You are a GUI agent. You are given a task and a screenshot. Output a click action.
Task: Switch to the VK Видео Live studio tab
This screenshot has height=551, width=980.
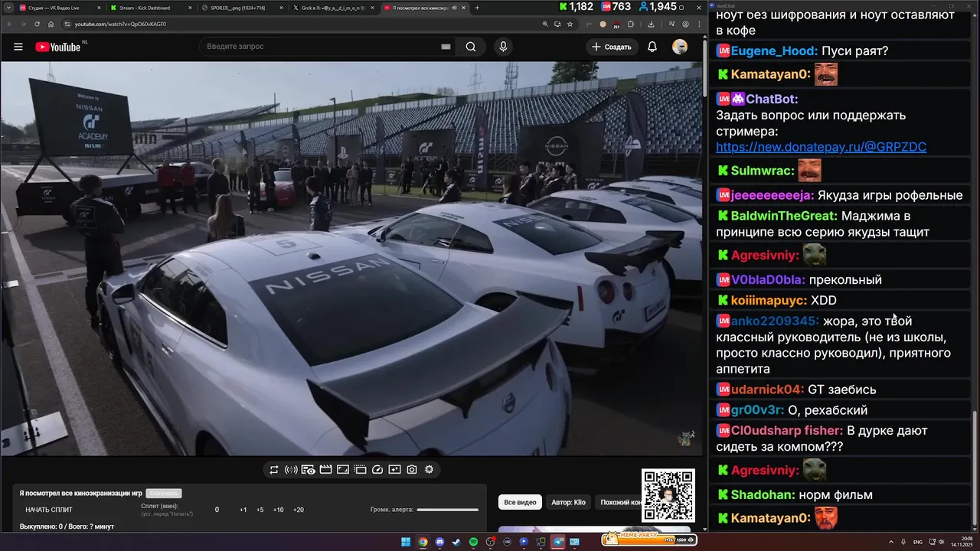tap(58, 8)
